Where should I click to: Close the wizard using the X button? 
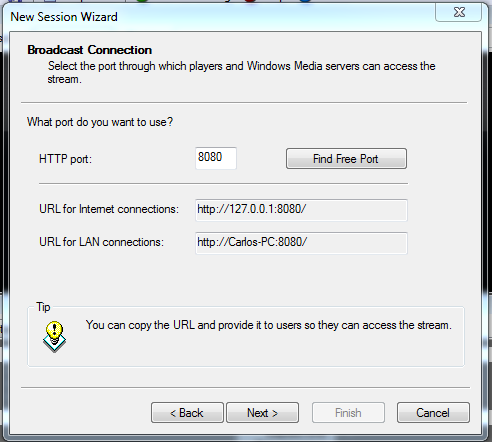click(x=459, y=13)
